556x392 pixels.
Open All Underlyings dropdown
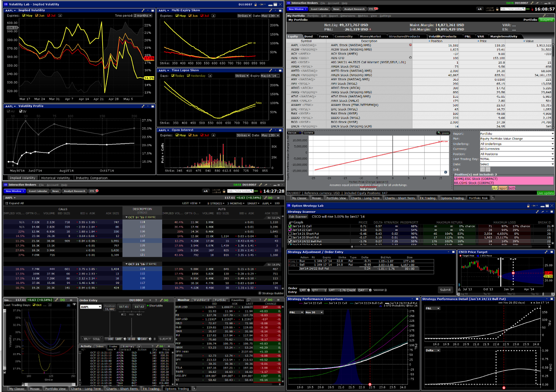[517, 144]
